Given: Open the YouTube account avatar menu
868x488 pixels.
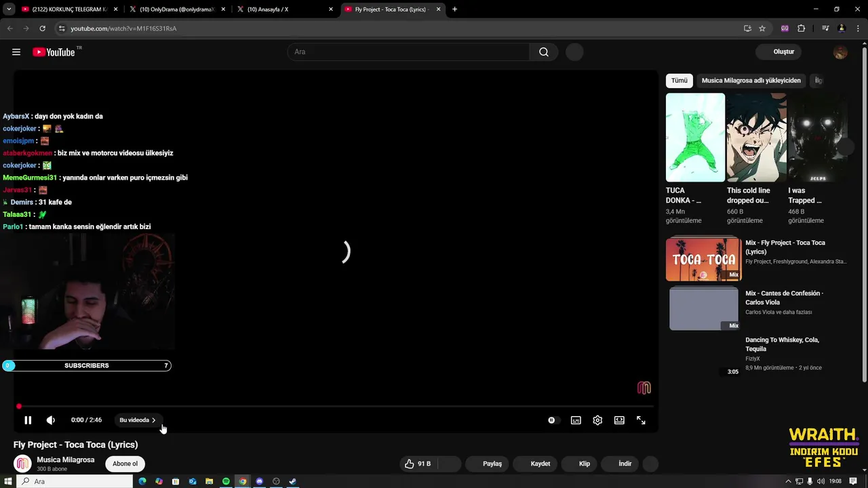Looking at the screenshot, I should pos(840,52).
